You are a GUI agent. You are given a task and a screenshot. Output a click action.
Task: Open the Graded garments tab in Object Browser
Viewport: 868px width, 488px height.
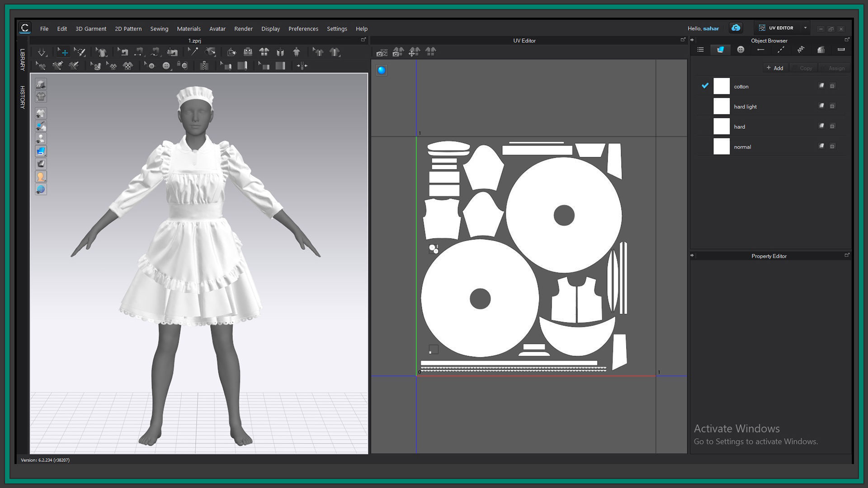pos(821,50)
